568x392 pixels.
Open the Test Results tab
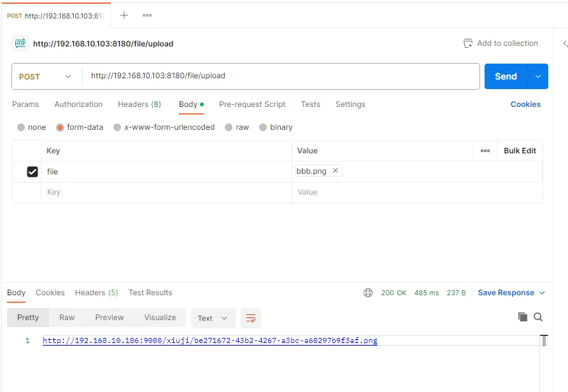(150, 293)
